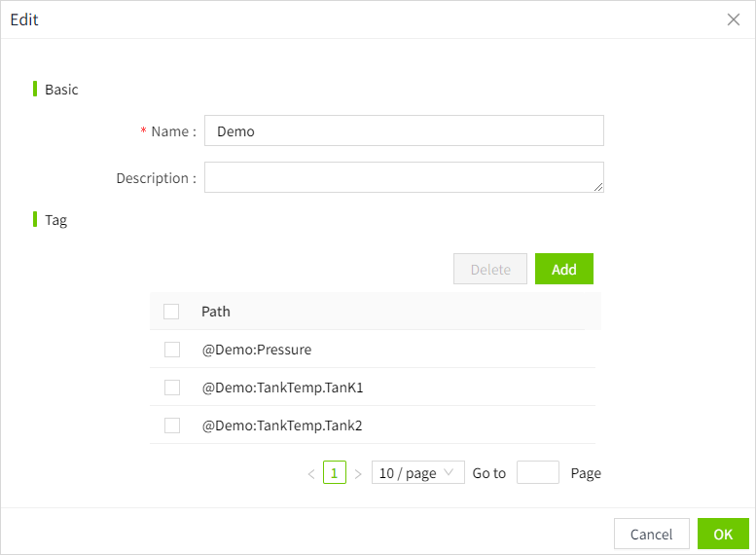Click the previous page arrow icon
Image resolution: width=756 pixels, height=555 pixels.
(311, 474)
